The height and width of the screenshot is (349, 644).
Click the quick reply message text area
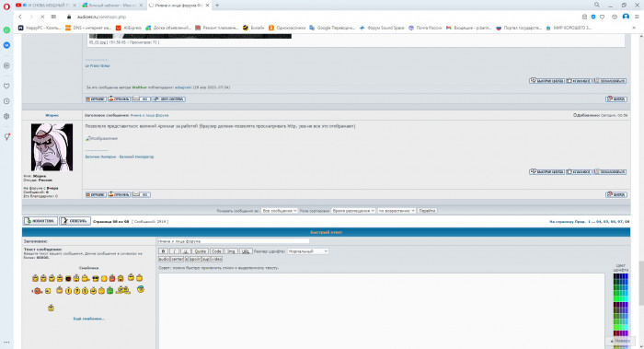(382, 310)
